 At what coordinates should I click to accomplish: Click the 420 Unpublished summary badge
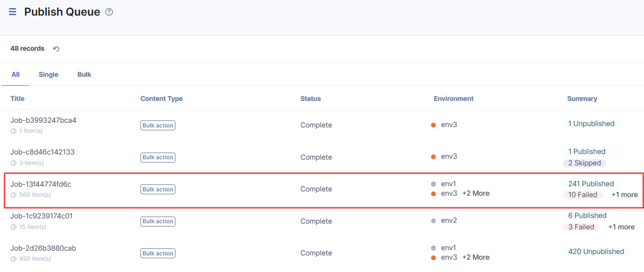(x=596, y=252)
